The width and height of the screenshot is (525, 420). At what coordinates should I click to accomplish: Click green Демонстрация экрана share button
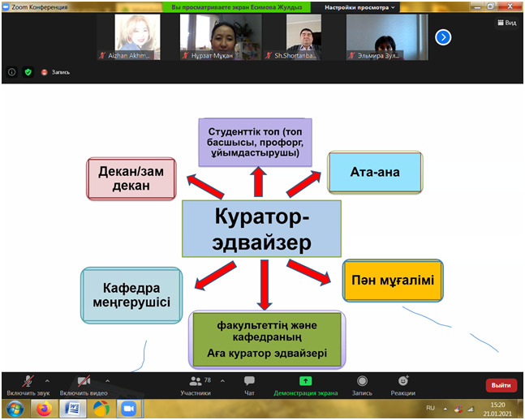coord(305,384)
